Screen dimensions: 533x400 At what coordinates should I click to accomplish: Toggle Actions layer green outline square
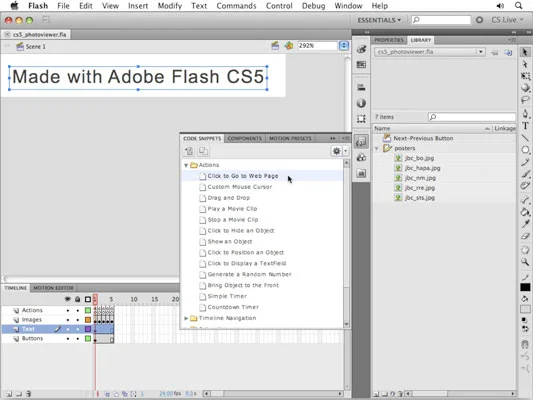pyautogui.click(x=88, y=310)
